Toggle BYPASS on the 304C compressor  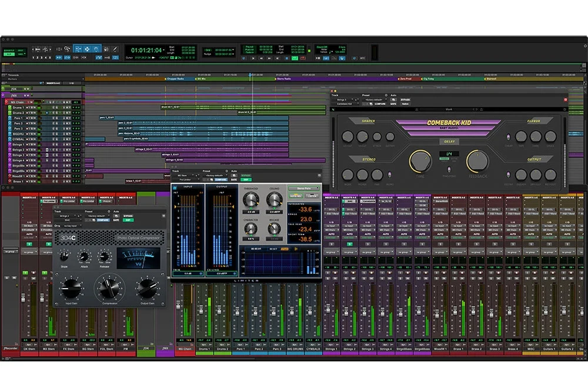[x=127, y=216]
